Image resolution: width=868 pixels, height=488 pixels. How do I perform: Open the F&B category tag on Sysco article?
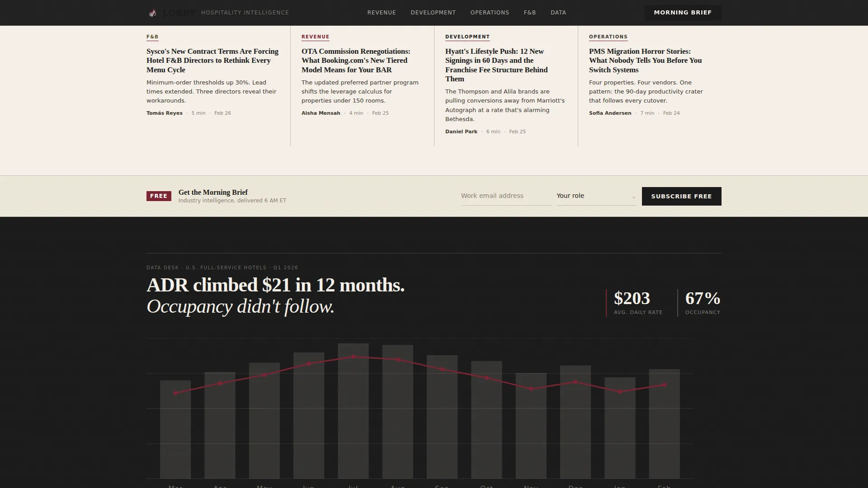(x=152, y=37)
